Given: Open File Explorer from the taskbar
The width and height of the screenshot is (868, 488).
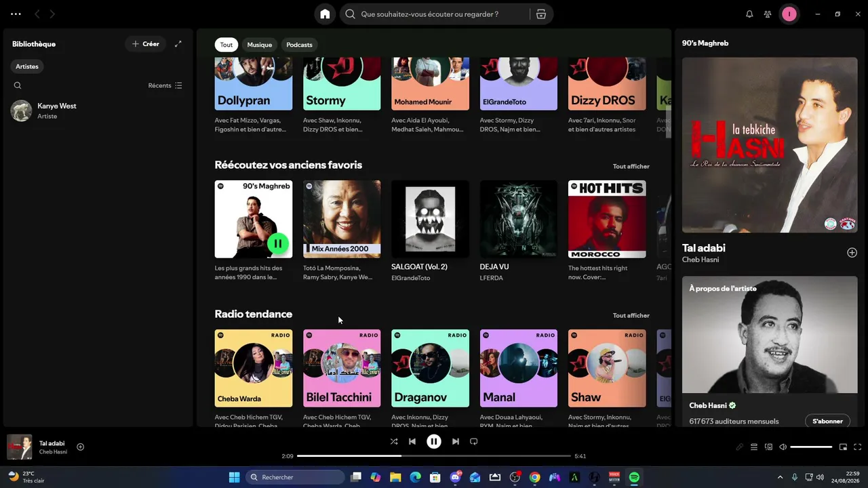Looking at the screenshot, I should [395, 477].
